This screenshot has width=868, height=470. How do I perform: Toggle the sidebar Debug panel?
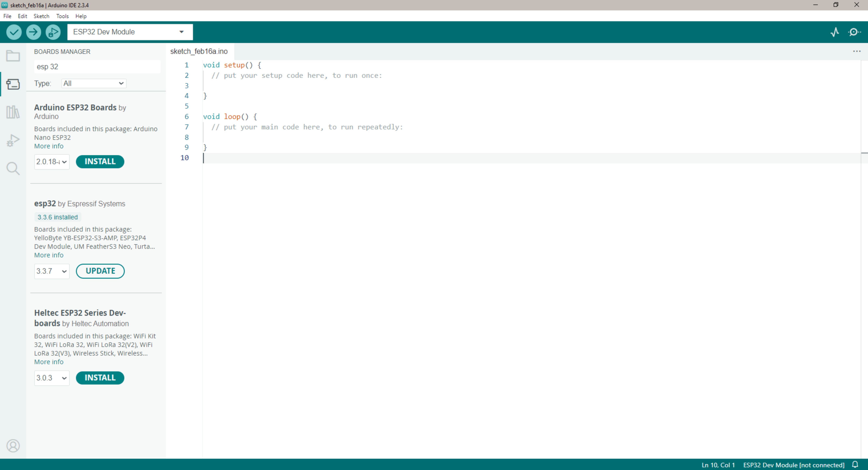(x=13, y=140)
